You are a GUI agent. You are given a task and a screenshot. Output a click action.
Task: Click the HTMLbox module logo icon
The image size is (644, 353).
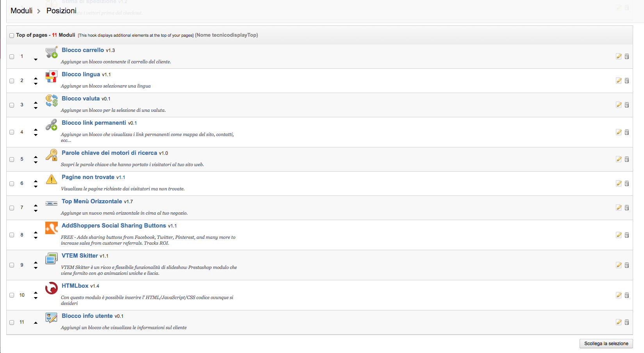click(x=52, y=288)
